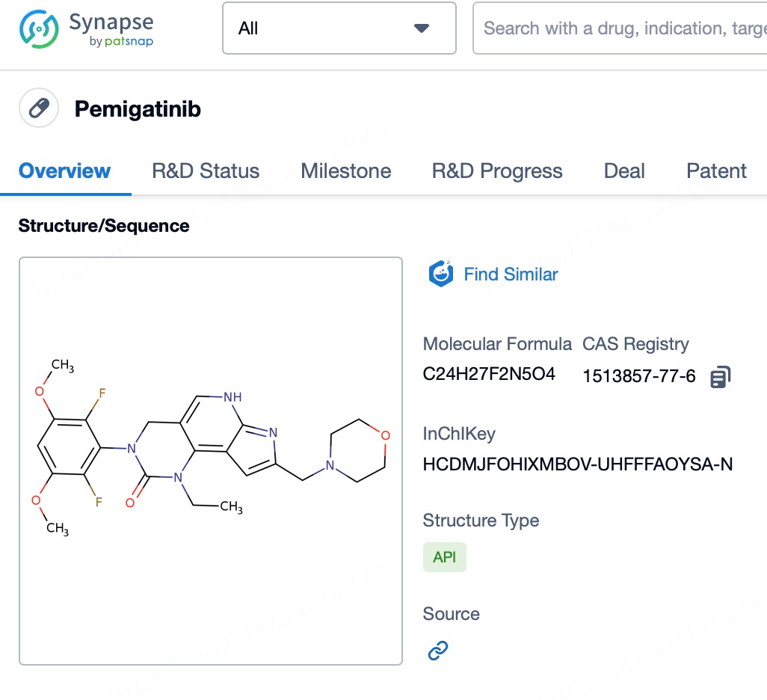Screen dimensions: 767x700
Task: Click the molecular formula C24H27F2N5O4
Action: pyautogui.click(x=489, y=374)
